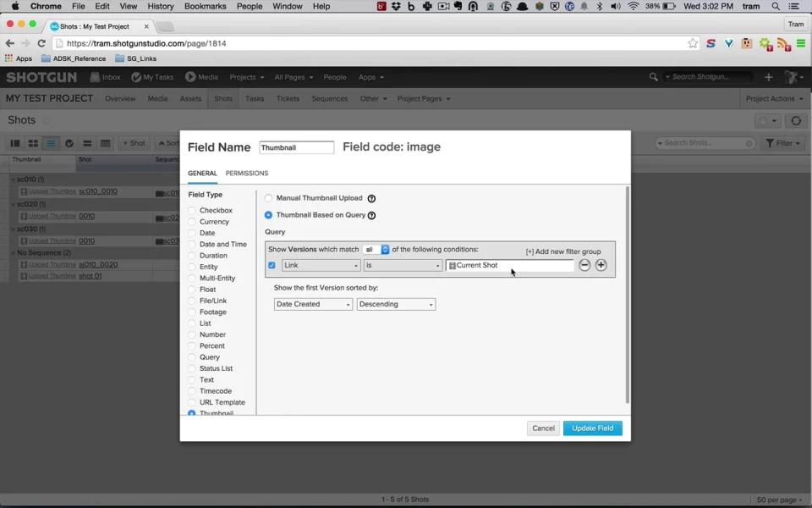Open the Bookmarks menu

(205, 6)
